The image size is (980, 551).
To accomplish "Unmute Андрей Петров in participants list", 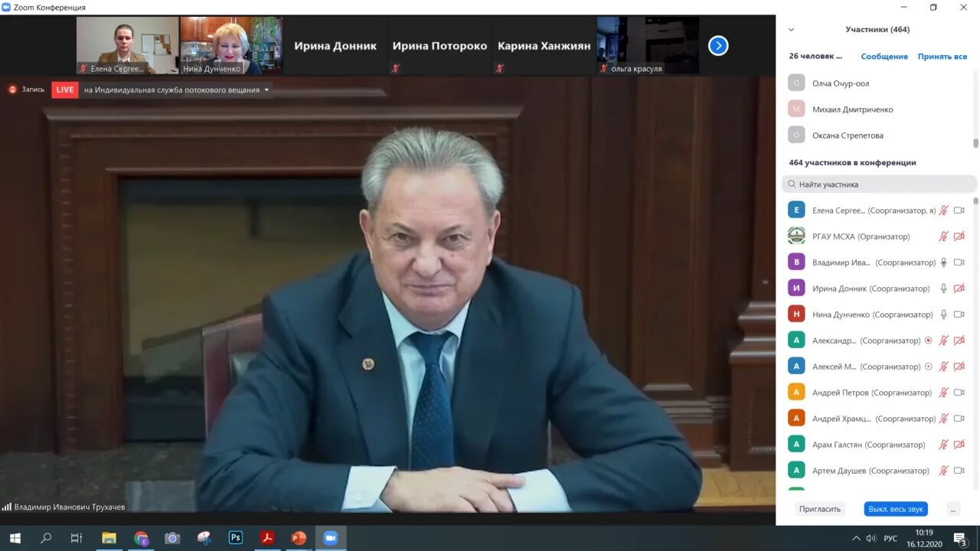I will pos(943,393).
